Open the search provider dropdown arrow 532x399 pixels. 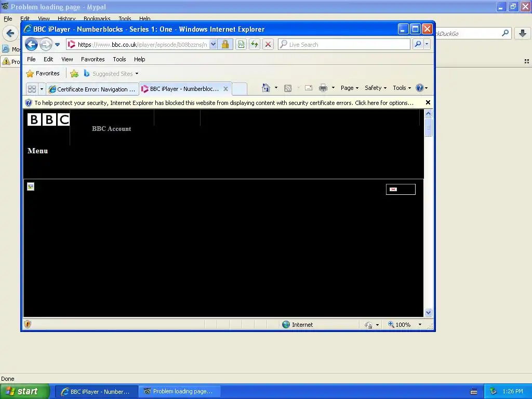[x=427, y=44]
